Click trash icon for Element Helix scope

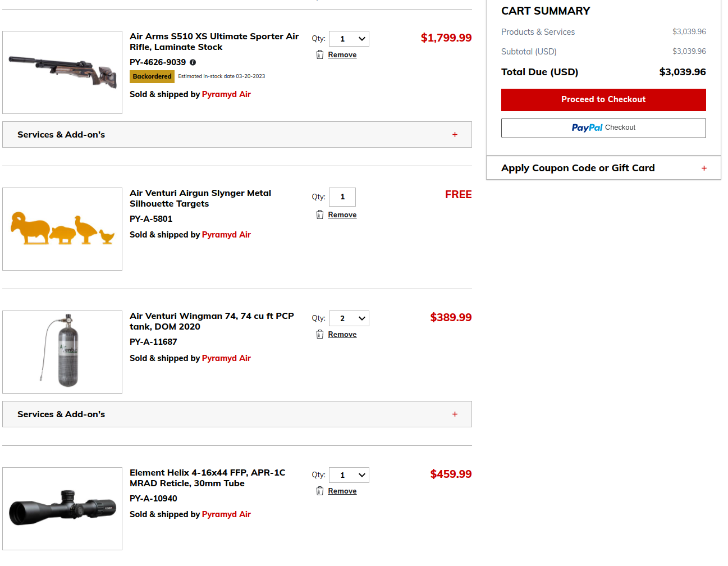[x=320, y=491]
